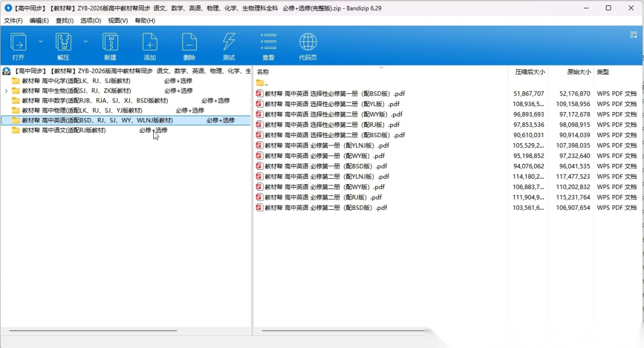Image resolution: width=644 pixels, height=348 pixels.
Task: Click the 打开 (Open) toolbar icon
Action: click(x=18, y=42)
